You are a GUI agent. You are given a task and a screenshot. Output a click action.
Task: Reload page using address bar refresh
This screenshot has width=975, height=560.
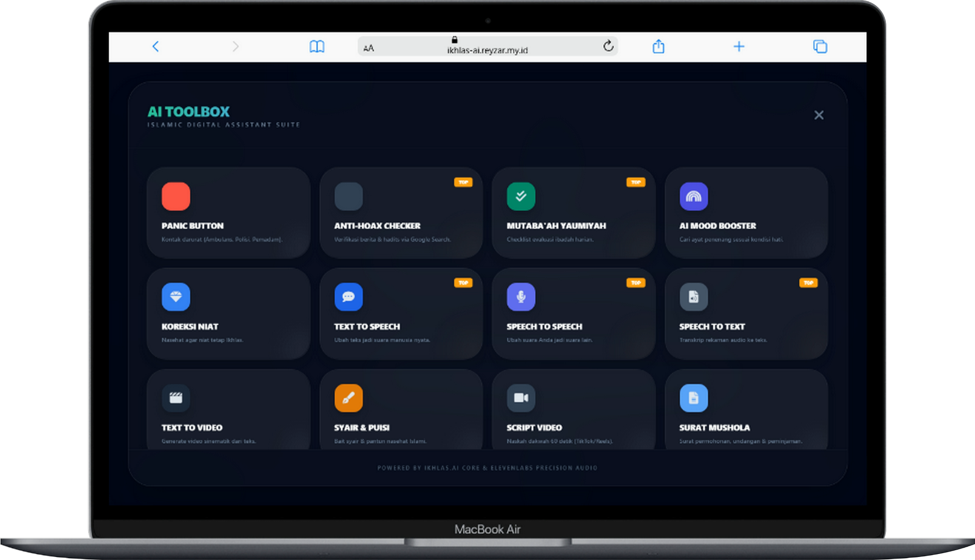click(x=608, y=46)
